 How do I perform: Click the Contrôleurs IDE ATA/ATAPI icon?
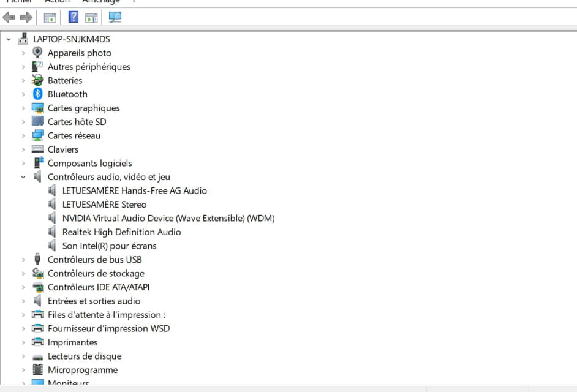(x=38, y=287)
